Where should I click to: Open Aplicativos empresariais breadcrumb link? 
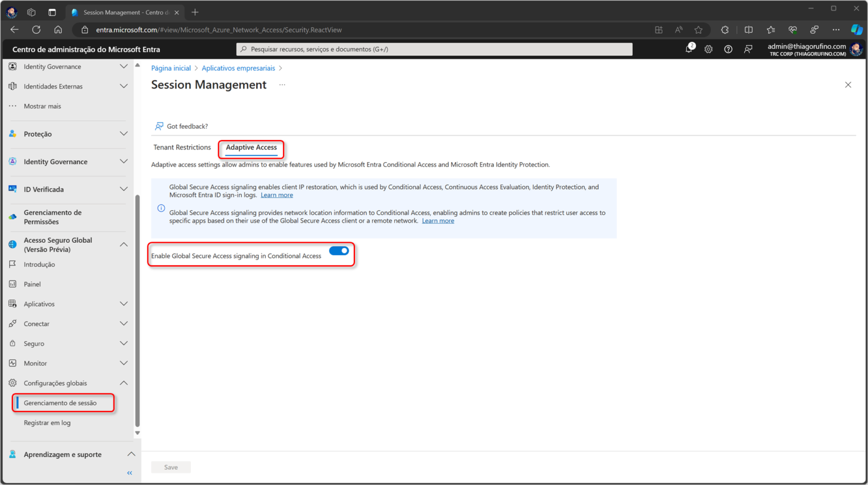[x=238, y=68]
